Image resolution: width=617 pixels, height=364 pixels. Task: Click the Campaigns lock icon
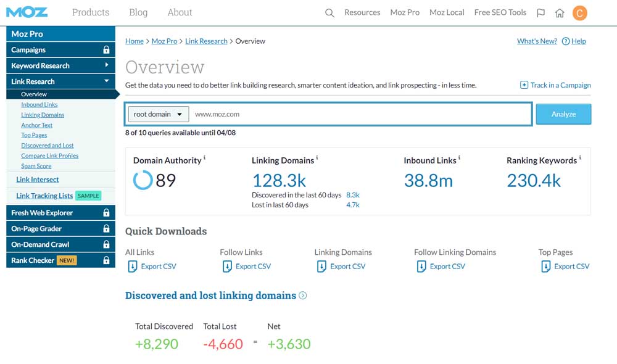[106, 49]
